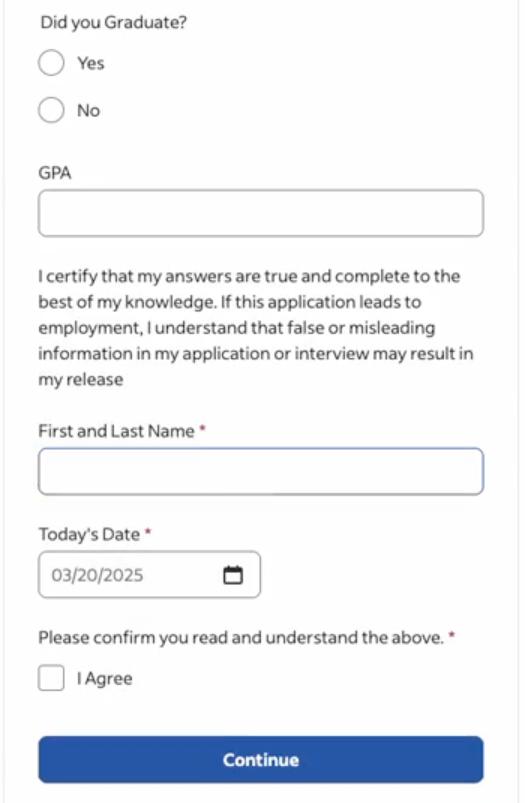Click the GPA field label
The width and height of the screenshot is (525, 803).
(x=55, y=173)
